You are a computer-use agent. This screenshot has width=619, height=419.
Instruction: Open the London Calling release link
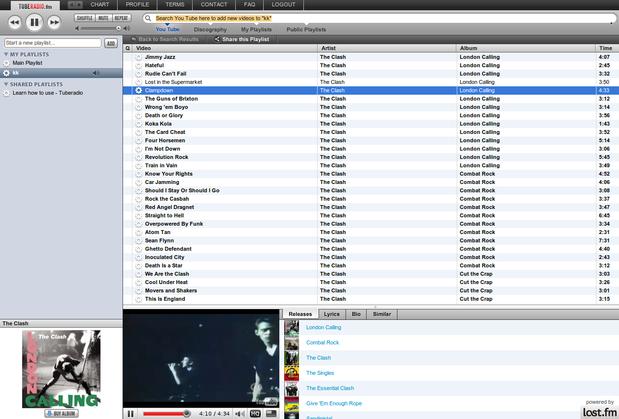(x=323, y=327)
